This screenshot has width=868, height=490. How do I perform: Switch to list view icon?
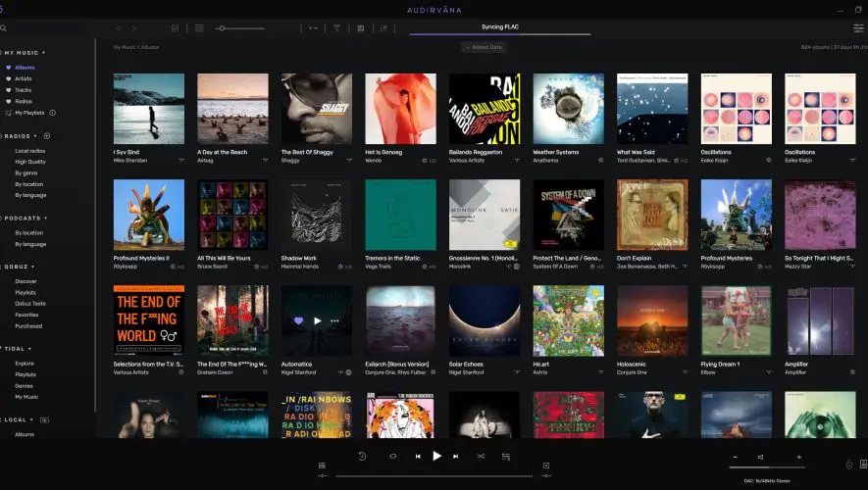[x=199, y=28]
